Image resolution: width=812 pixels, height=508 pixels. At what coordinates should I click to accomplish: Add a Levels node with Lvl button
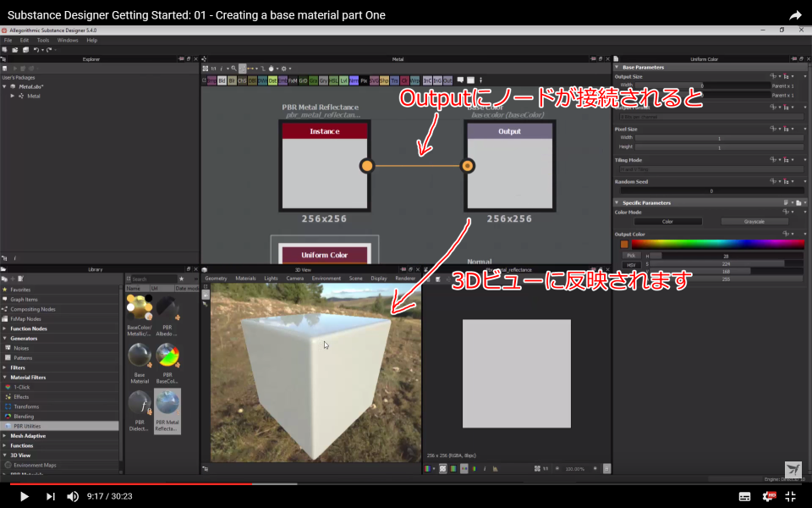pyautogui.click(x=343, y=80)
